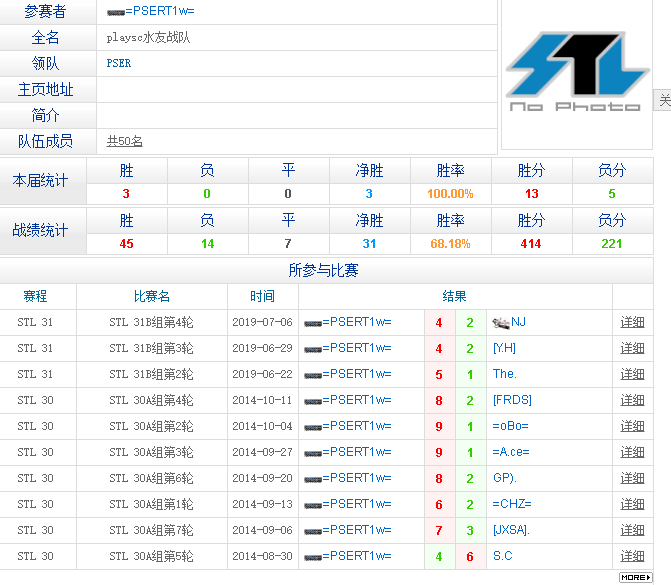Open the 详细 link for the The. match
Image resolution: width=671 pixels, height=585 pixels.
(x=632, y=374)
